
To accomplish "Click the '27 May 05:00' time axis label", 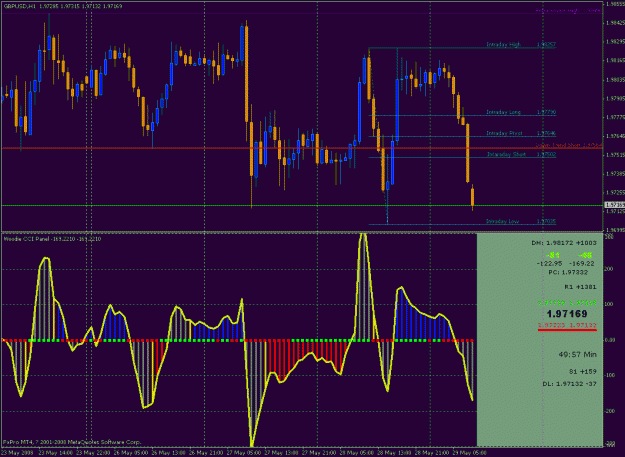I will pos(244,453).
